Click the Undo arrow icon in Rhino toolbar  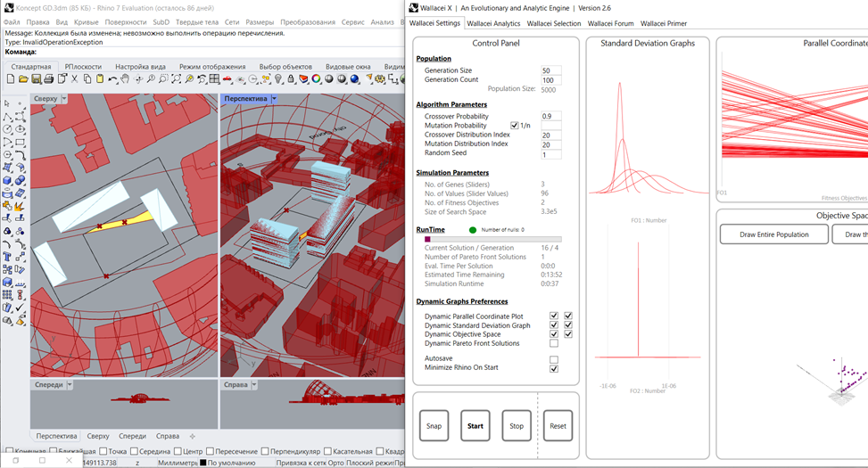pos(112,79)
